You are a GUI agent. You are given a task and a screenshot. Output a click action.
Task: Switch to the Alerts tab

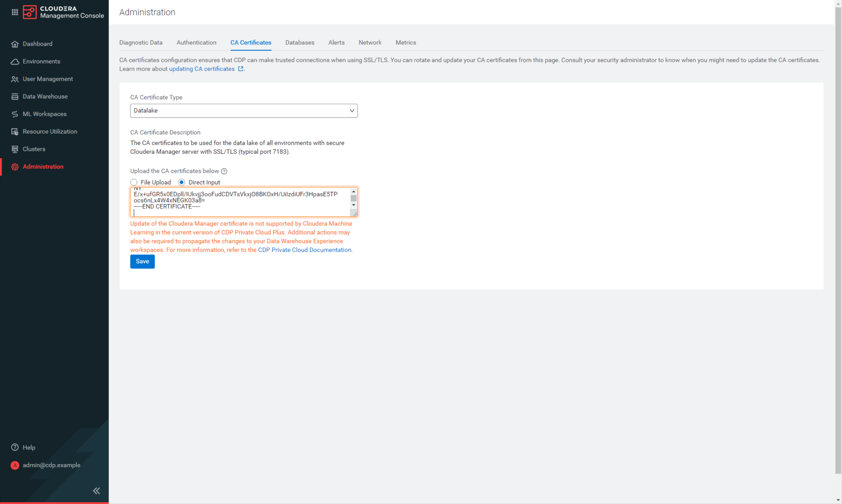tap(337, 42)
